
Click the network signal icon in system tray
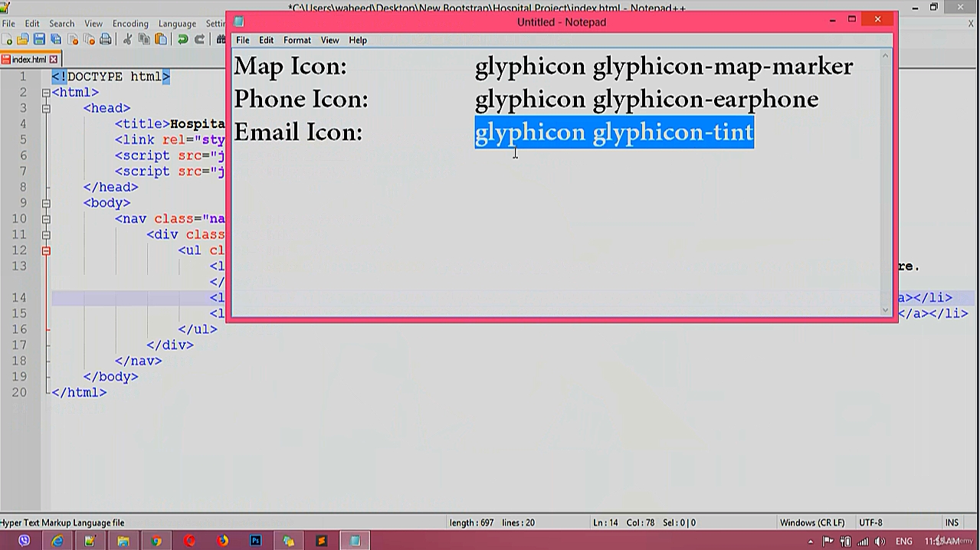(x=863, y=542)
